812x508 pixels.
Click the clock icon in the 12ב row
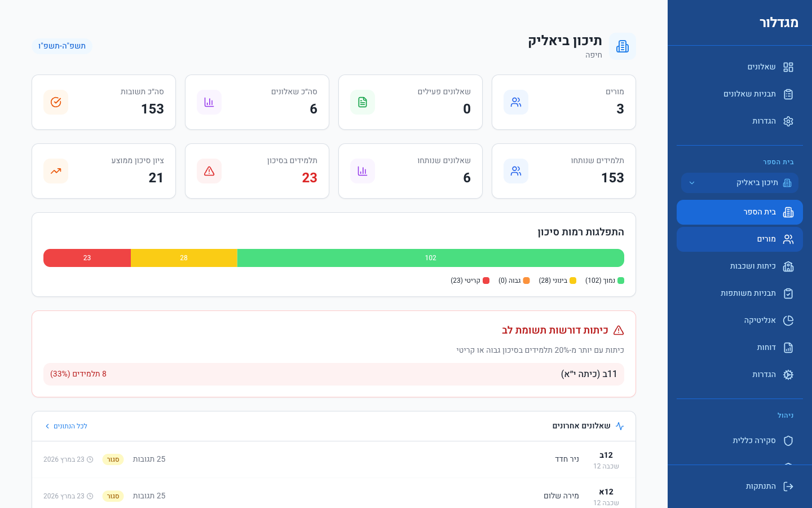click(90, 459)
